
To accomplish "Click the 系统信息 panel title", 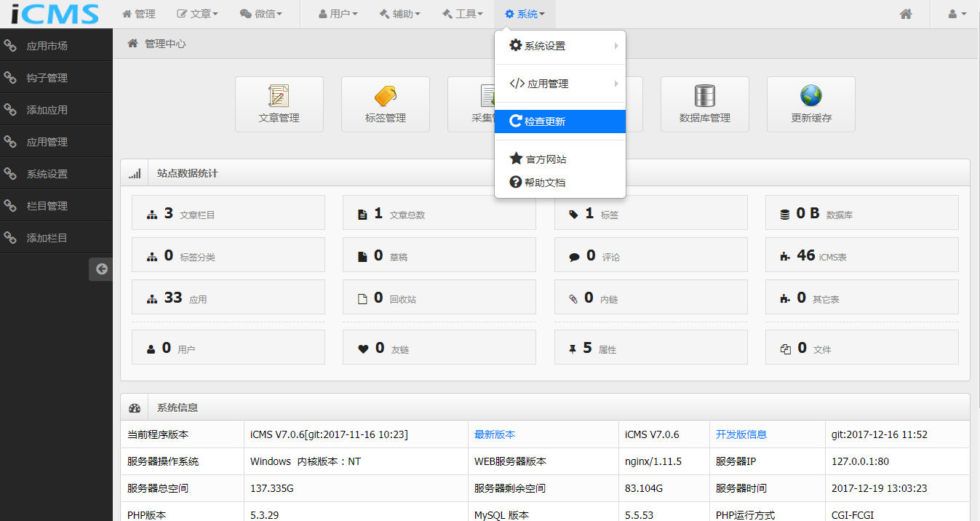I will pos(178,408).
